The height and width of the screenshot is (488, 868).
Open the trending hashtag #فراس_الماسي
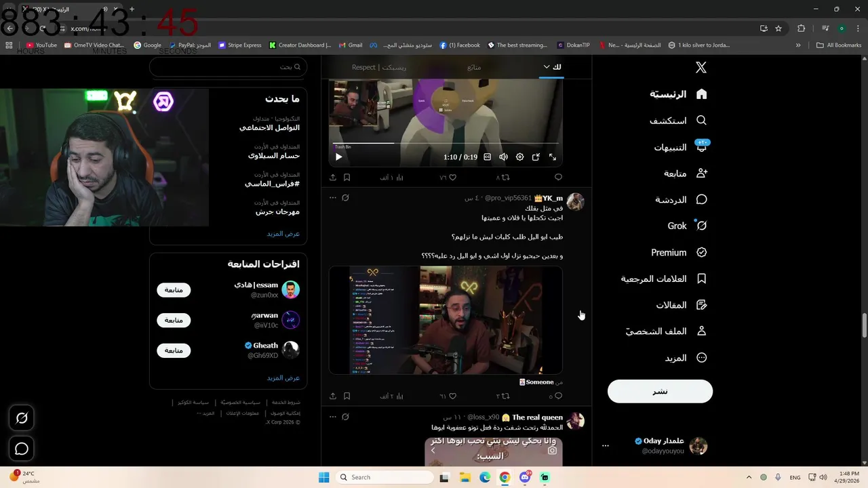click(x=272, y=184)
